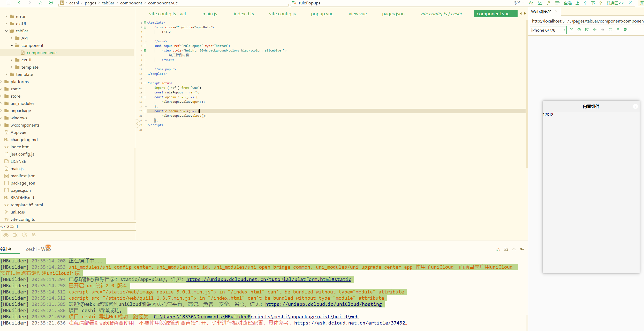This screenshot has width=644, height=331.
Task: Open the iPhone 6/7/8 device dropdown
Action: tap(548, 30)
